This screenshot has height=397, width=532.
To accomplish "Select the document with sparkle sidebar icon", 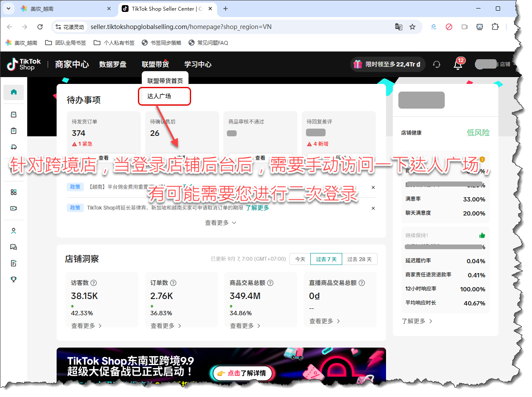I will click(x=14, y=263).
